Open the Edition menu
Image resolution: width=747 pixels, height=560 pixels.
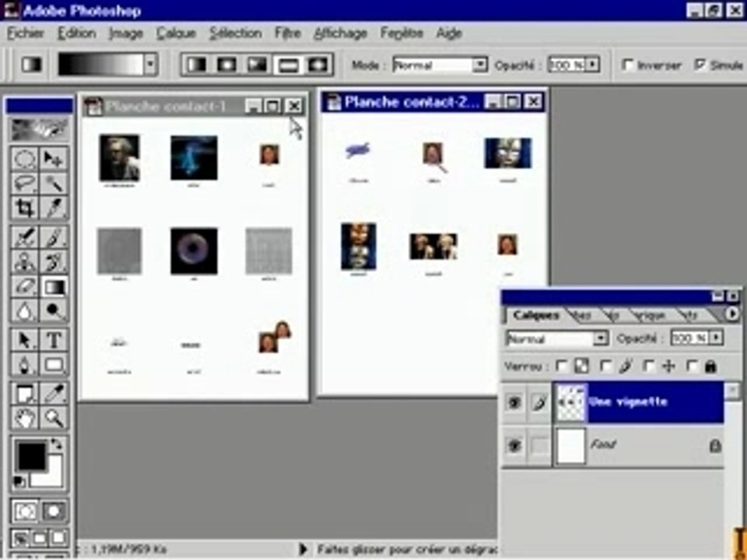point(77,33)
